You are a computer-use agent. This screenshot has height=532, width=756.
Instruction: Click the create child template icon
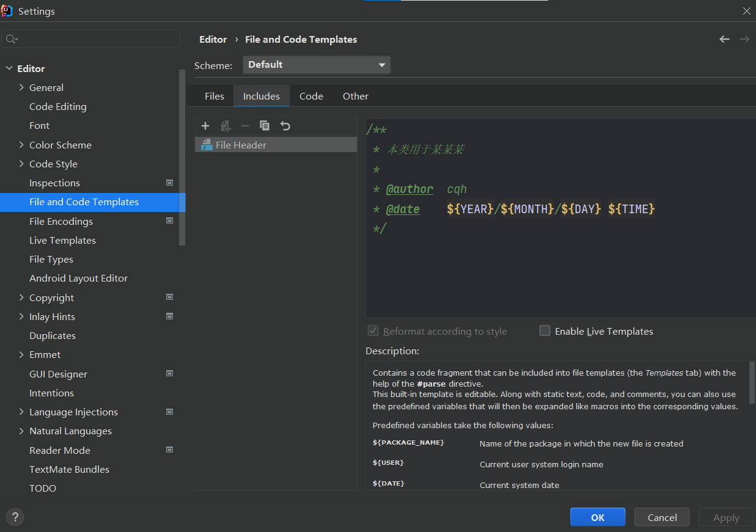(x=226, y=126)
